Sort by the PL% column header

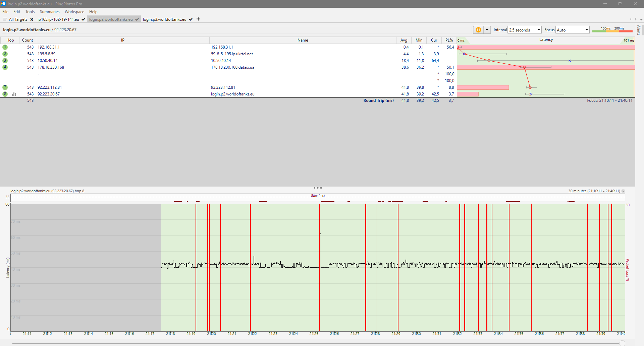click(x=449, y=40)
